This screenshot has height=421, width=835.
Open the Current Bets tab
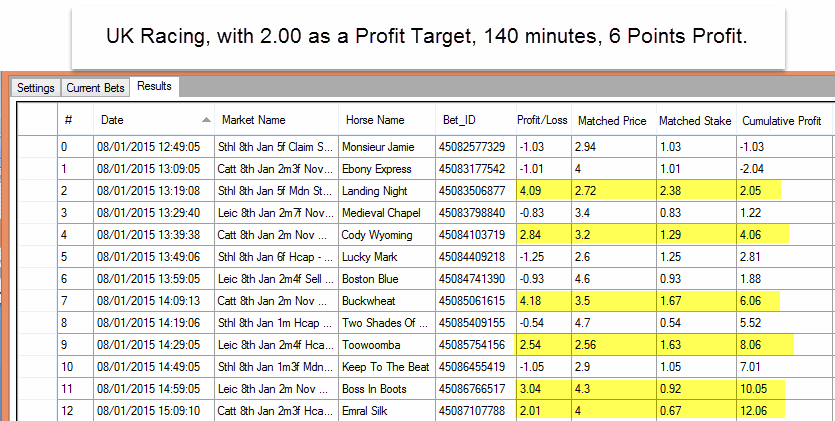[x=98, y=88]
